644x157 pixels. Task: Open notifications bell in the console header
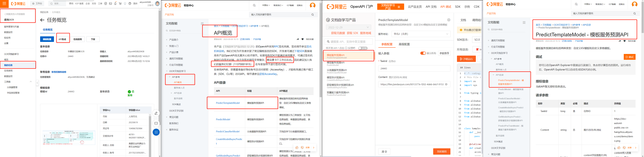coord(115,4)
